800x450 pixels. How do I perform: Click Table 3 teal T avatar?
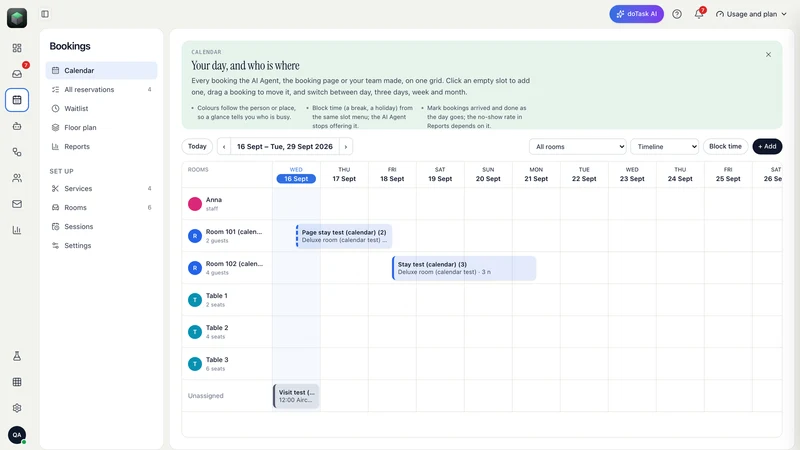195,364
